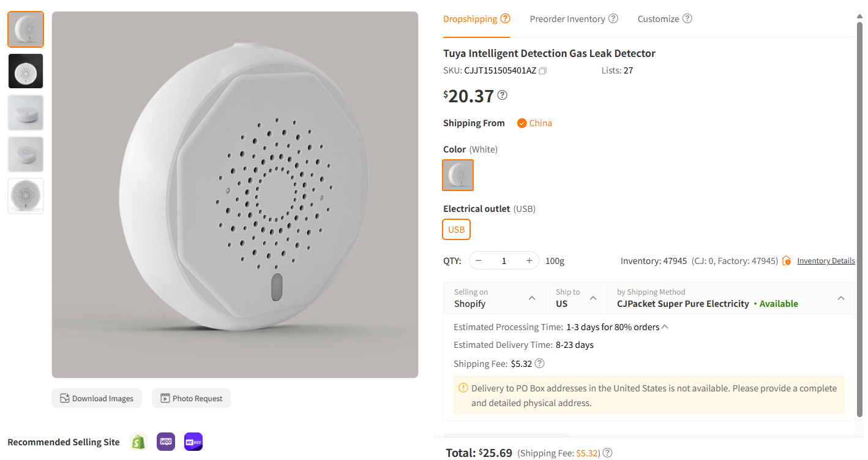Open the Shopify recommended selling site icon
Screen dimensions: 868x460
point(138,441)
